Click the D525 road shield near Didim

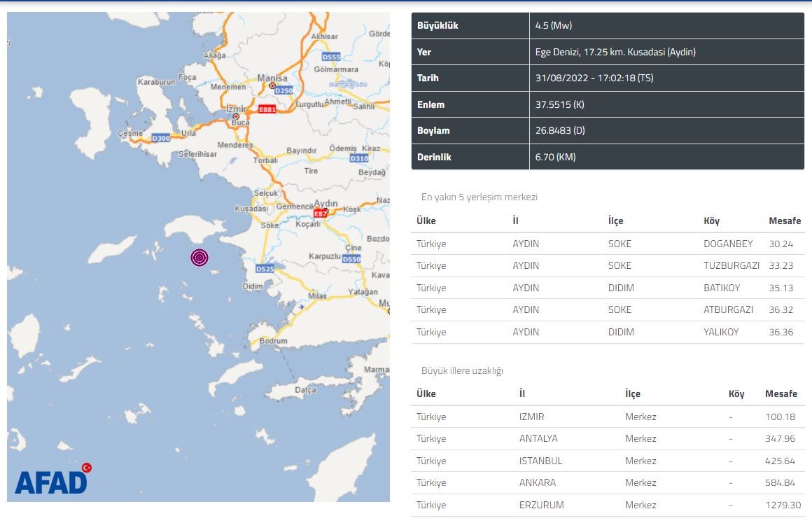265,268
